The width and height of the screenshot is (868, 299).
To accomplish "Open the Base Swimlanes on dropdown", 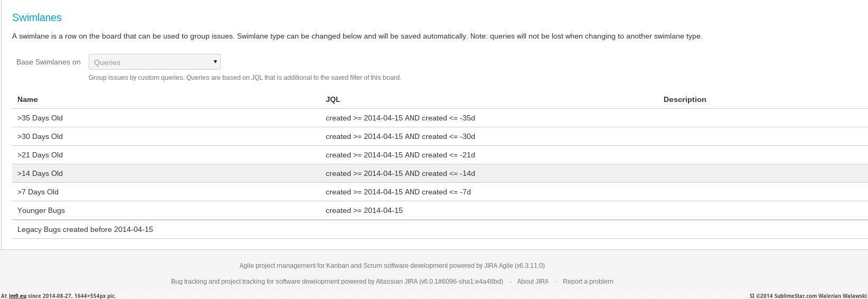I will (x=154, y=62).
